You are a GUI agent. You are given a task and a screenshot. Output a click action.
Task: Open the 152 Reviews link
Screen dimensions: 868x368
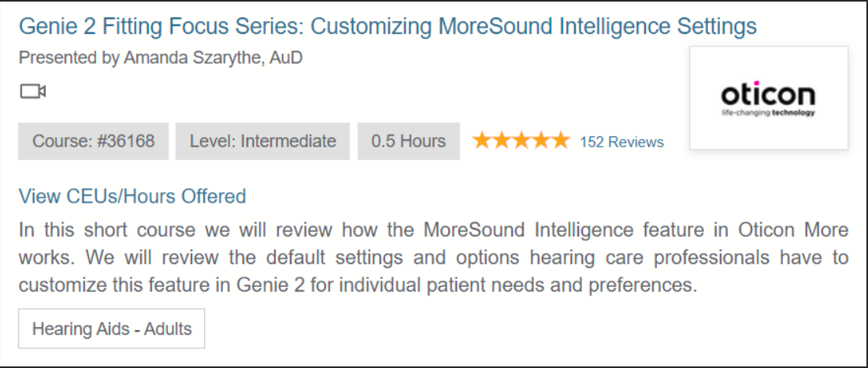pos(621,143)
